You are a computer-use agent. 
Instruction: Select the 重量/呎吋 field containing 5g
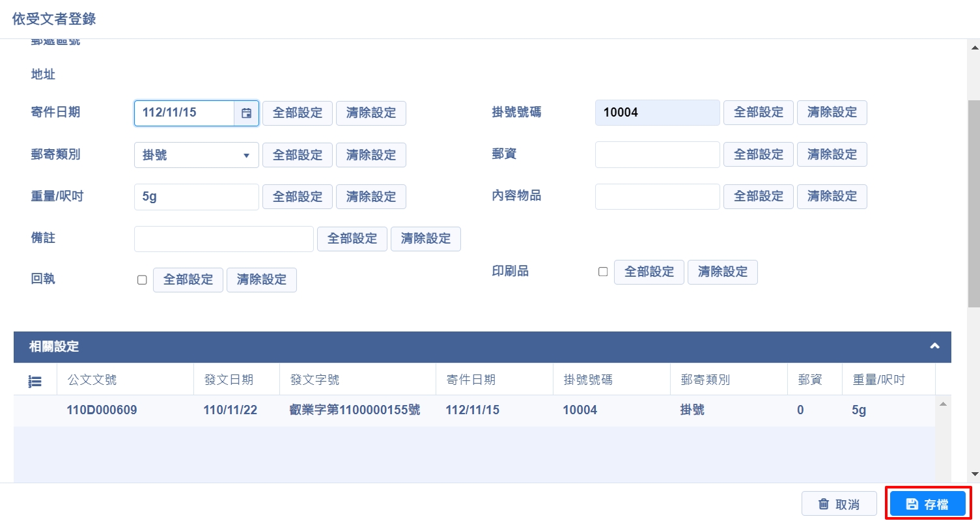pos(196,197)
